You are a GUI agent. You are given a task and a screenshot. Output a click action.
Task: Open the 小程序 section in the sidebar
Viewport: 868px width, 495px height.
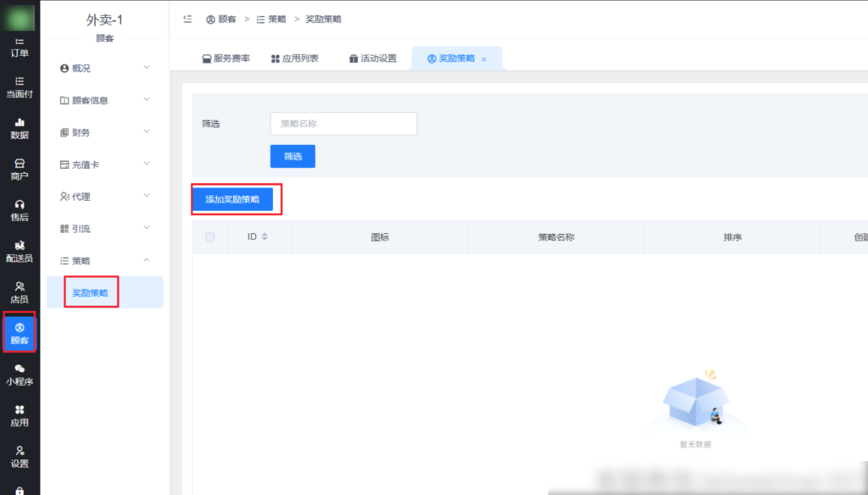[x=19, y=375]
